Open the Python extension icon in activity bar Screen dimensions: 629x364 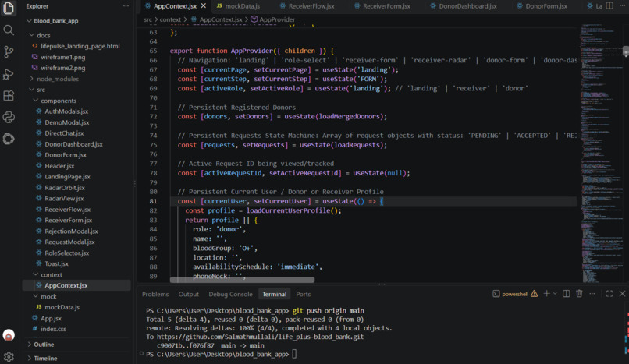9,118
